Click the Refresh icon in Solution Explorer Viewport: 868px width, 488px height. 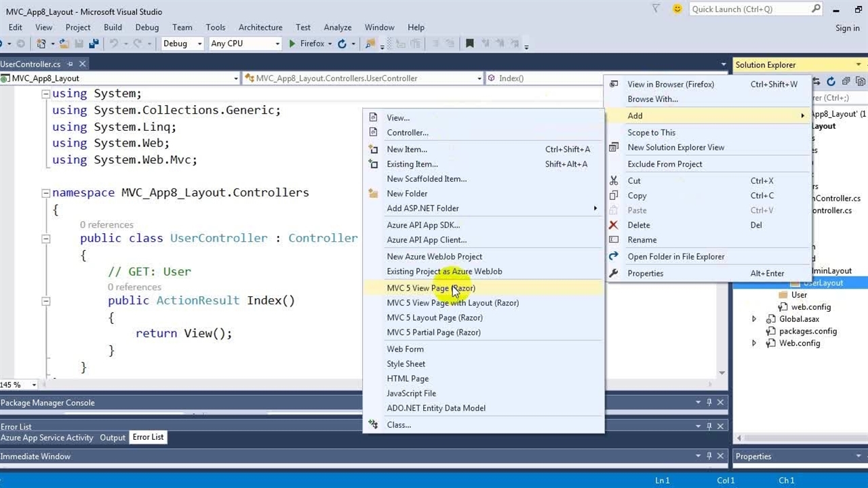831,81
